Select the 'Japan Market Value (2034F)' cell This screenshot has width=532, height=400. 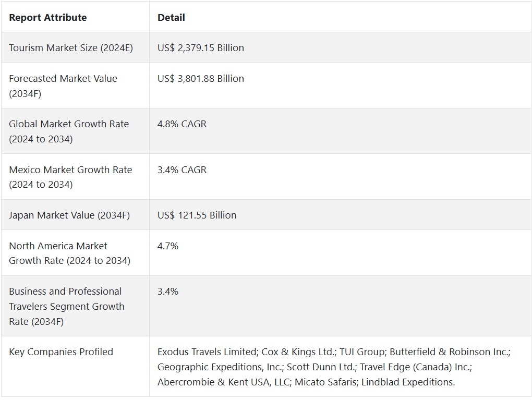click(x=69, y=215)
